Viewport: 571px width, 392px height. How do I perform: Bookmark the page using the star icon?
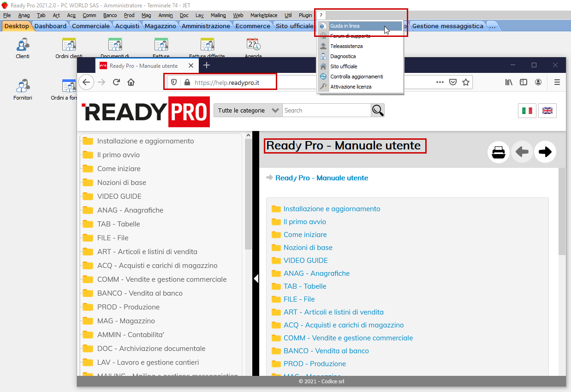pyautogui.click(x=466, y=82)
